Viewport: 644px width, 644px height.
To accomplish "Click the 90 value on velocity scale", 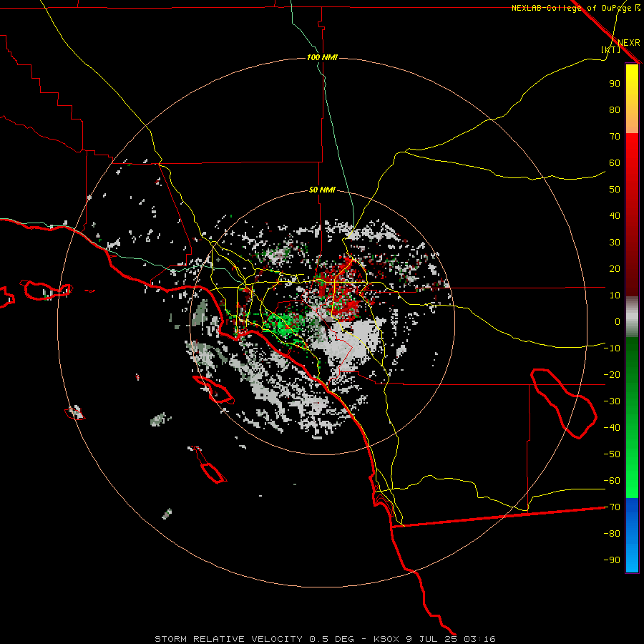I will (615, 84).
